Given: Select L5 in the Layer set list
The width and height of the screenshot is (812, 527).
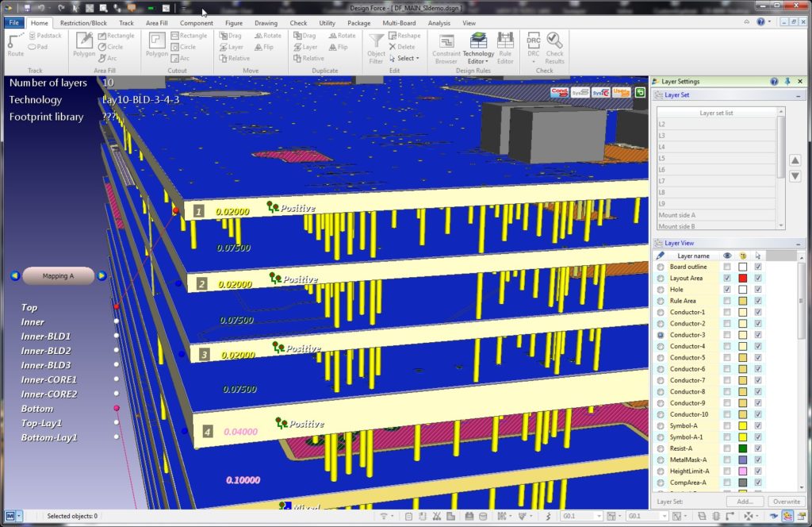Looking at the screenshot, I should point(716,159).
